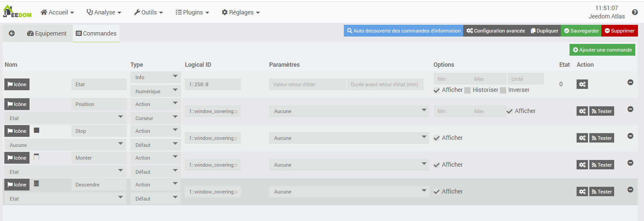Screen dimensions: 644x221
Task: Open the help question mark icon
Action: click(635, 12)
